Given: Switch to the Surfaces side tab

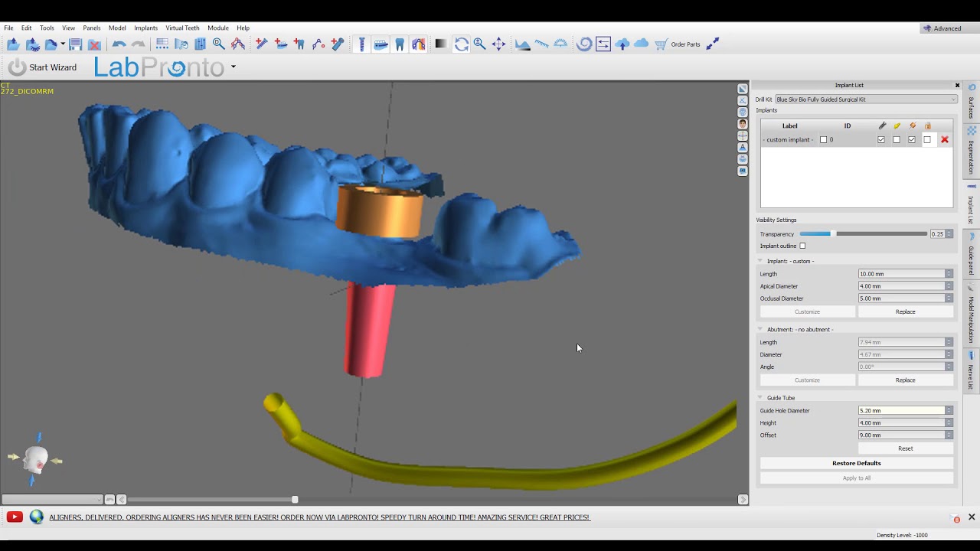Looking at the screenshot, I should point(972,103).
